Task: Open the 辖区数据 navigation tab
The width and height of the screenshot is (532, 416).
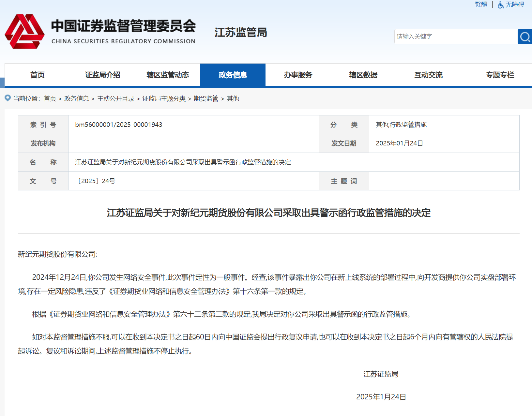Action: (x=363, y=75)
